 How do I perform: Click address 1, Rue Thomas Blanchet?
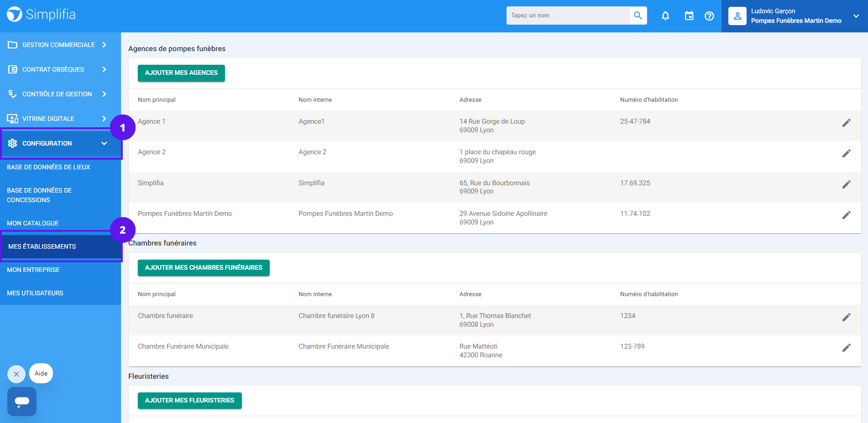pos(495,316)
